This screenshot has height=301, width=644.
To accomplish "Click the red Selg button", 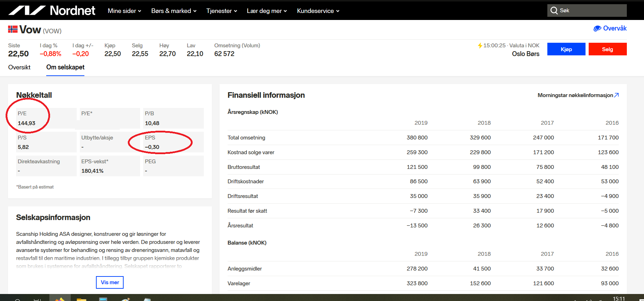I will pyautogui.click(x=608, y=49).
